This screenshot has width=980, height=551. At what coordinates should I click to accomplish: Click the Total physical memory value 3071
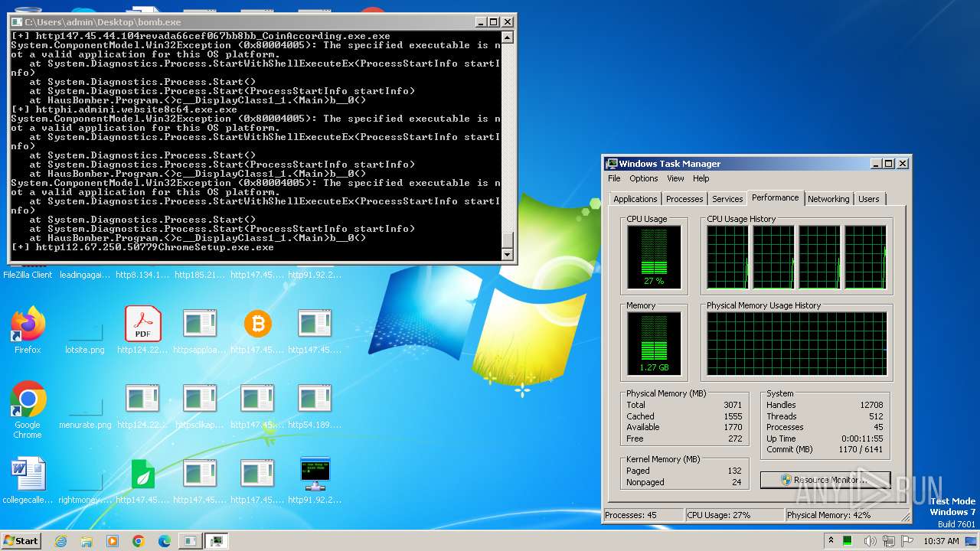733,405
